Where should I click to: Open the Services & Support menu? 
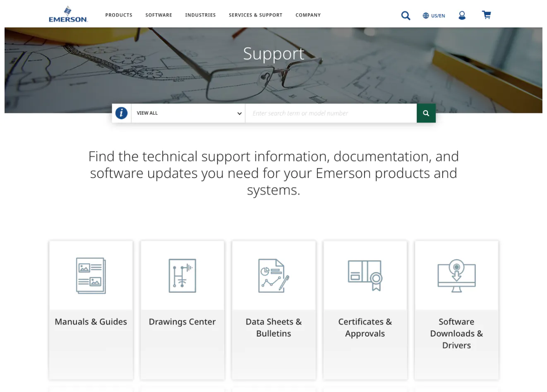click(256, 15)
